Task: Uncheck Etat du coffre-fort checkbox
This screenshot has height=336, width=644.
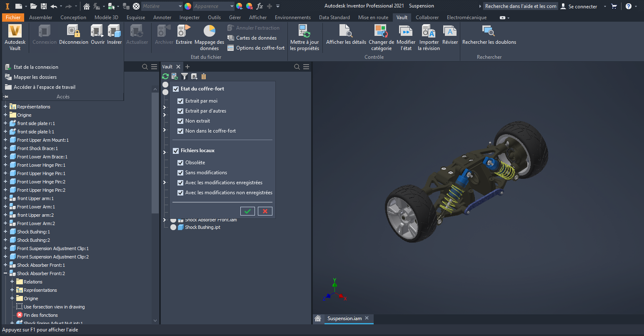Action: 176,89
